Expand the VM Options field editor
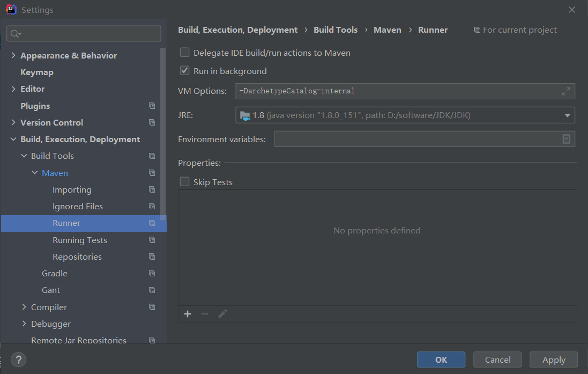The width and height of the screenshot is (588, 374). 566,91
